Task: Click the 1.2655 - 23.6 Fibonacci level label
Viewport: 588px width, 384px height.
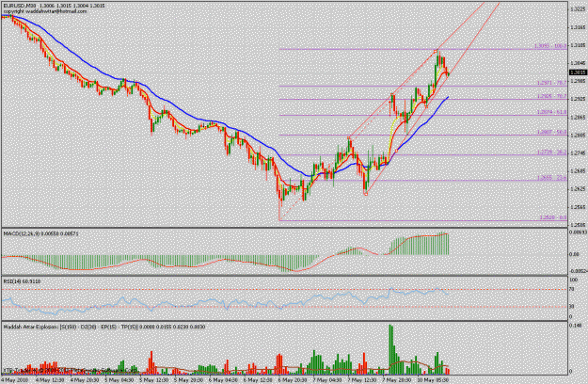Action: pos(551,178)
